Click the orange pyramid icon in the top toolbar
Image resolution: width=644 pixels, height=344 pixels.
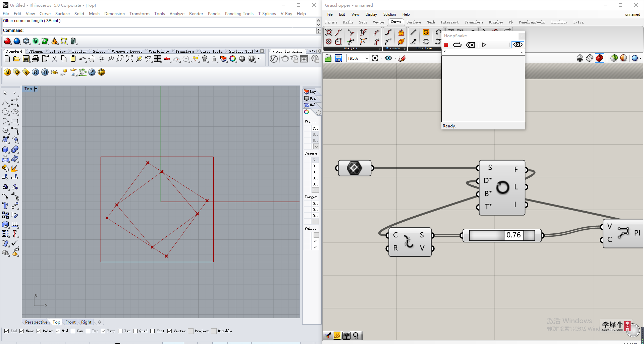point(54,41)
